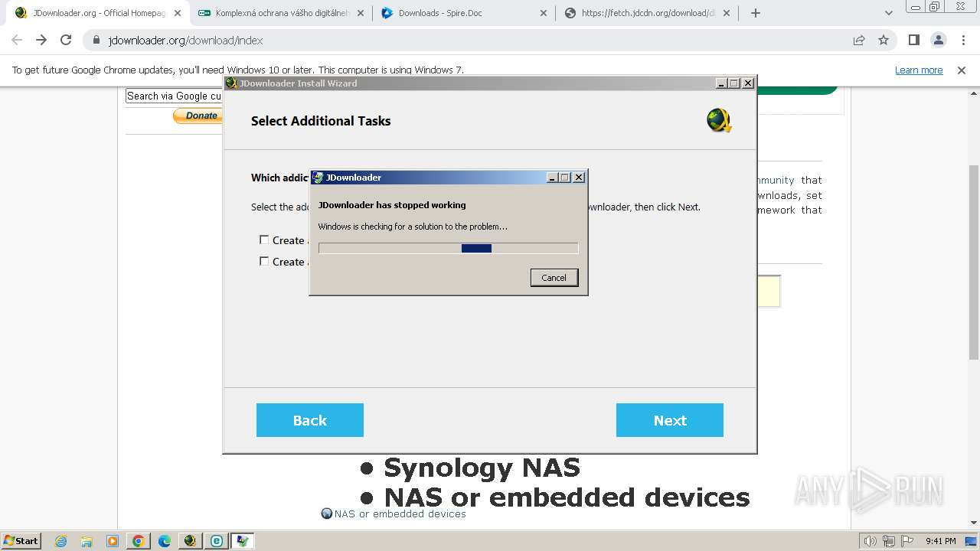This screenshot has height=551, width=980.
Task: Close the Komplexná ochrana tab
Action: point(361,13)
